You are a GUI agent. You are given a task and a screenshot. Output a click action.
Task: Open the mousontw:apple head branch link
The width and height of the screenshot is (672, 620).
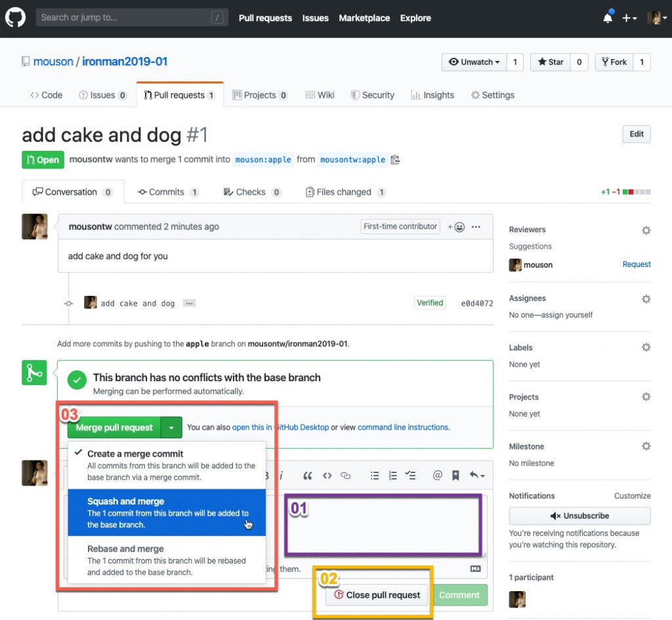(x=352, y=160)
